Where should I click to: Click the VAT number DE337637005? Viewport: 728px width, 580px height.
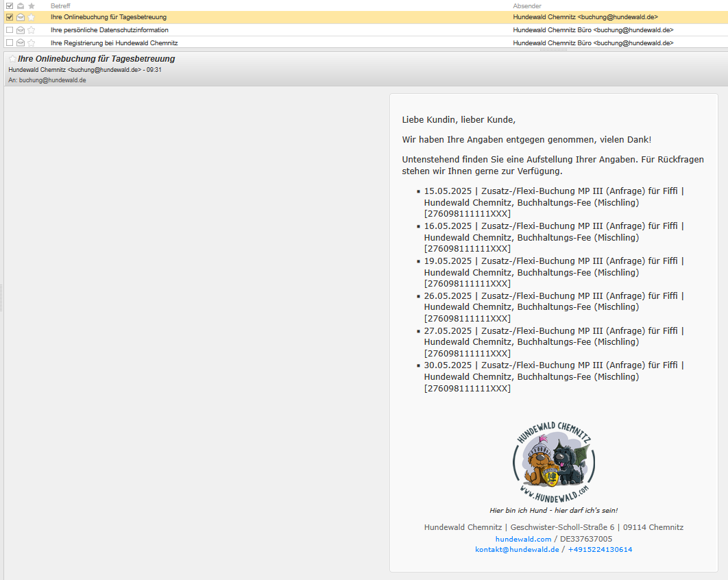pyautogui.click(x=586, y=539)
